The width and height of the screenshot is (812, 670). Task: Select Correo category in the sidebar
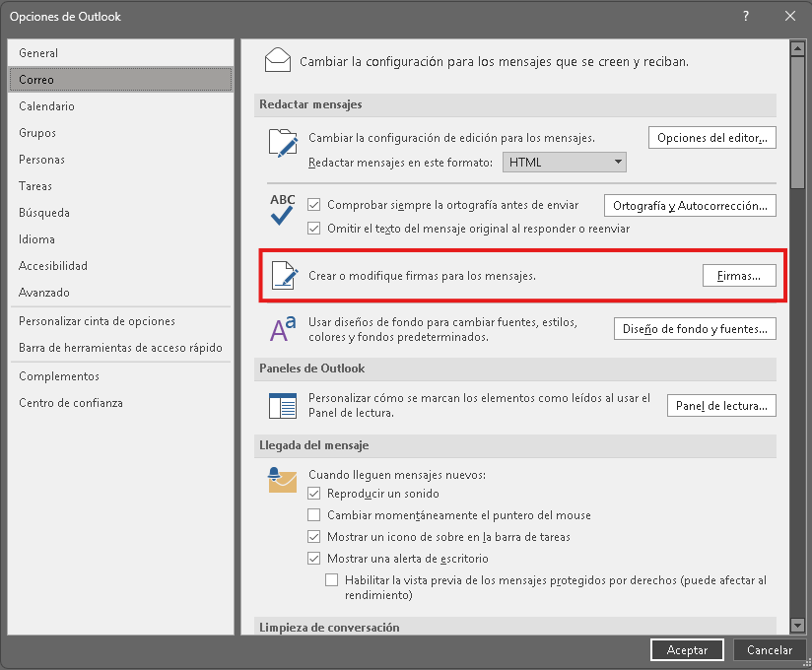click(x=120, y=79)
